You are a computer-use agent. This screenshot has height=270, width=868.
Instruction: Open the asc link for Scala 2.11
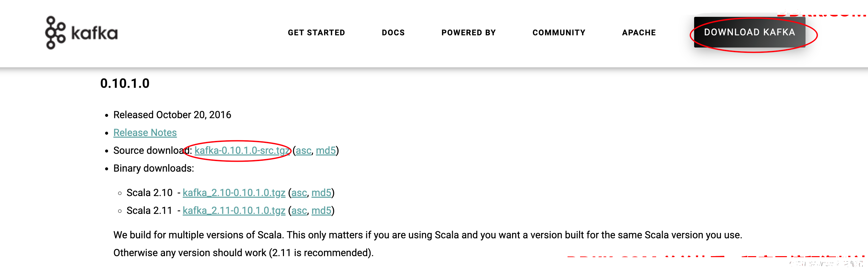(299, 211)
